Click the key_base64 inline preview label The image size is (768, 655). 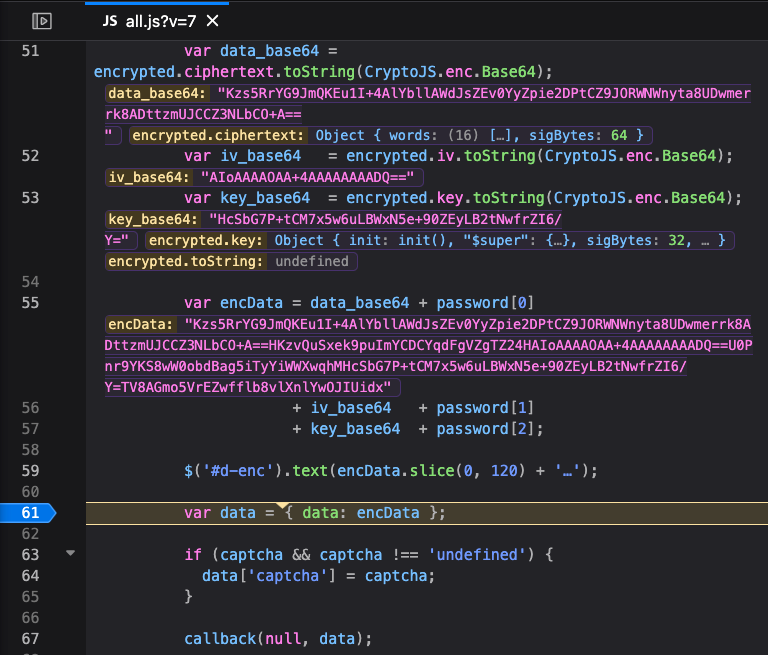[152, 219]
